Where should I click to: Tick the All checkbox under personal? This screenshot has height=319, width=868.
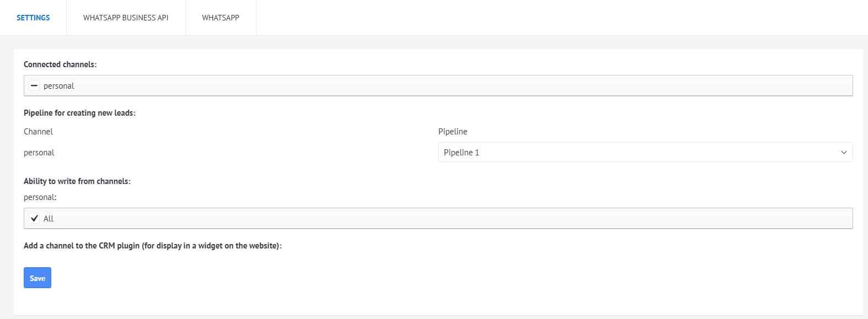point(34,218)
